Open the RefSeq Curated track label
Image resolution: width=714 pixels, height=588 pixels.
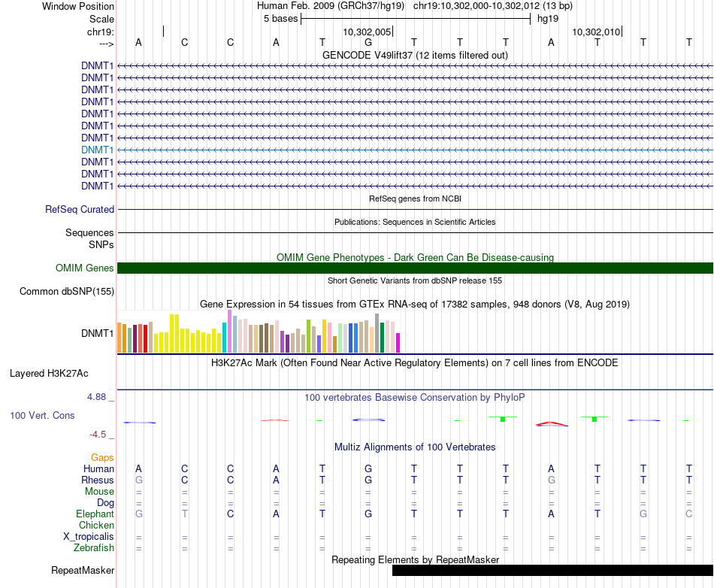(x=79, y=210)
